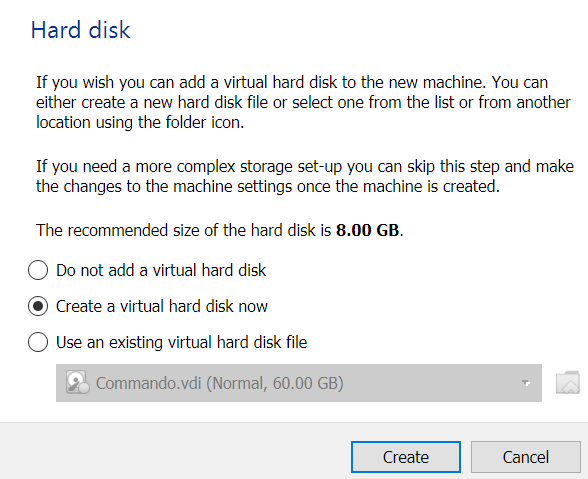The width and height of the screenshot is (588, 479).
Task: Click the 'Commando.vdi (Normal, 60.00 GB)' entry text
Action: coord(220,383)
